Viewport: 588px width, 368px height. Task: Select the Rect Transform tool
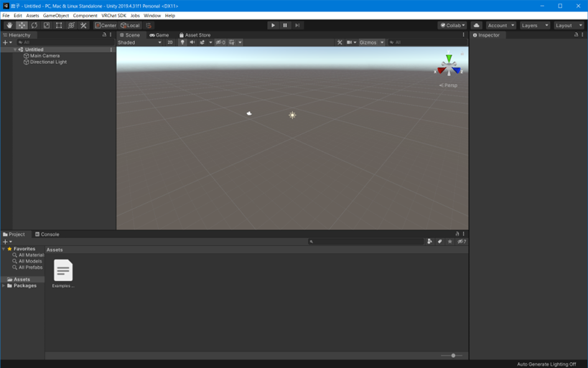pos(59,25)
